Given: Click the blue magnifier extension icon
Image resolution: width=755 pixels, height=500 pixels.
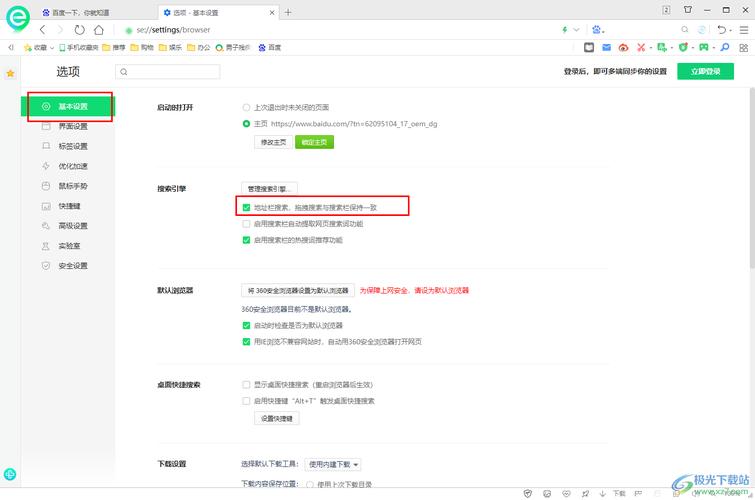Looking at the screenshot, I should pos(725,47).
